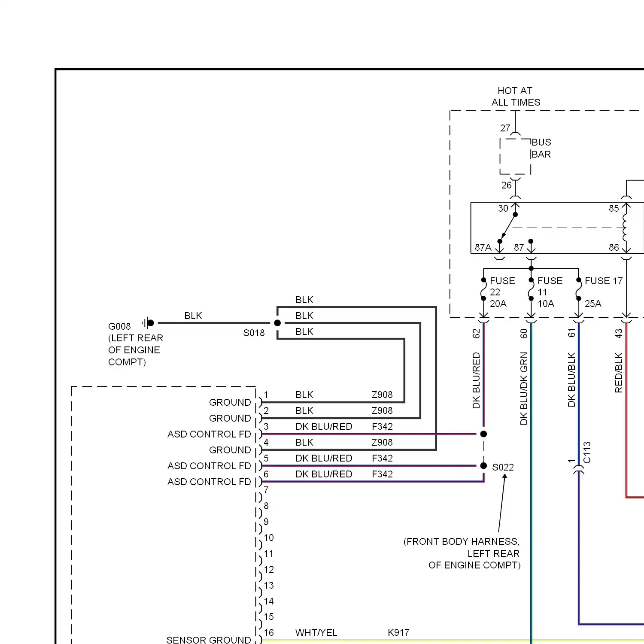Select relay terminal label 30
The image size is (644, 644).
(x=503, y=208)
